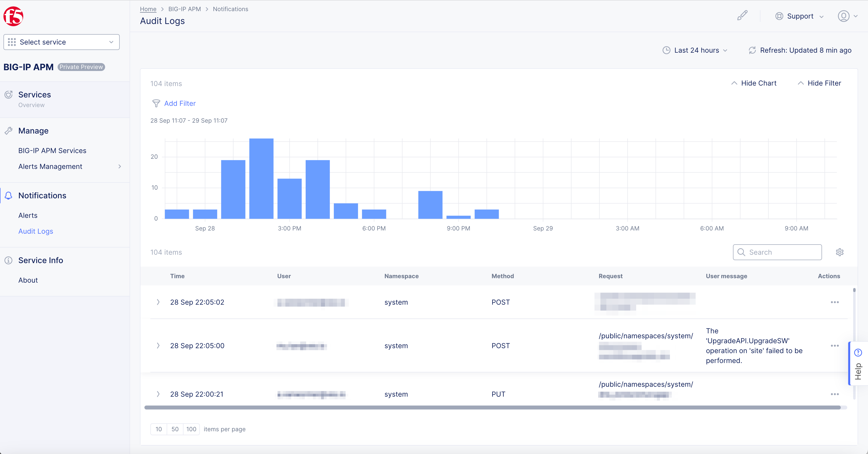Open Alerts under Notifications
Screen dimensions: 868x454
coord(28,215)
